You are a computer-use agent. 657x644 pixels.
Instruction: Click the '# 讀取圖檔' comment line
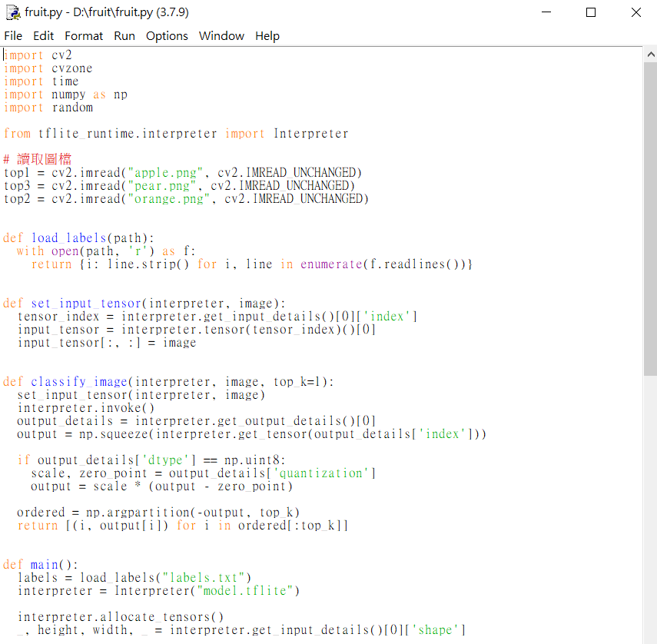(x=38, y=159)
